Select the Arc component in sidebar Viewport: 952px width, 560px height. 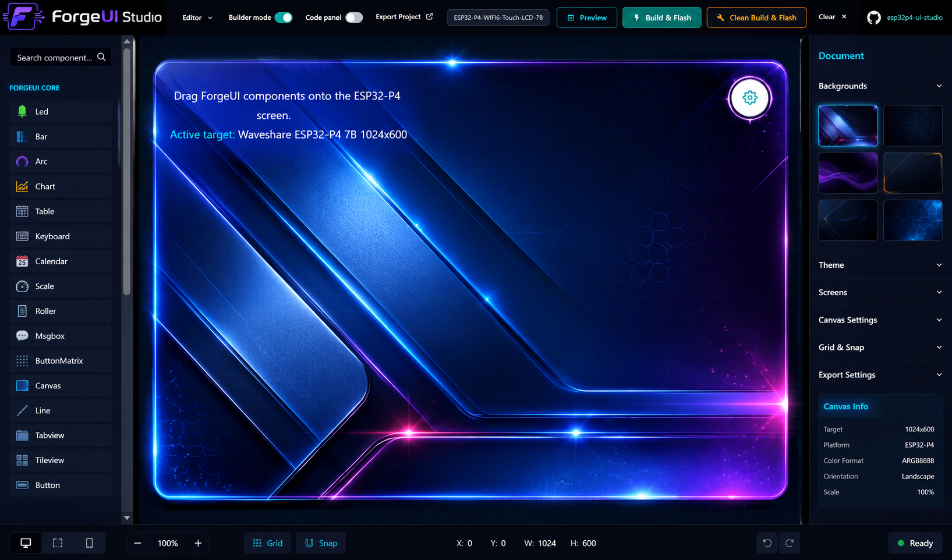click(x=61, y=161)
